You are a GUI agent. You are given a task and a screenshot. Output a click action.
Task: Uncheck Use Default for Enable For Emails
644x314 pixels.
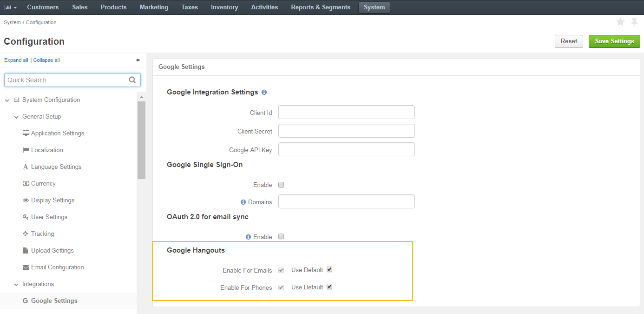(x=329, y=269)
